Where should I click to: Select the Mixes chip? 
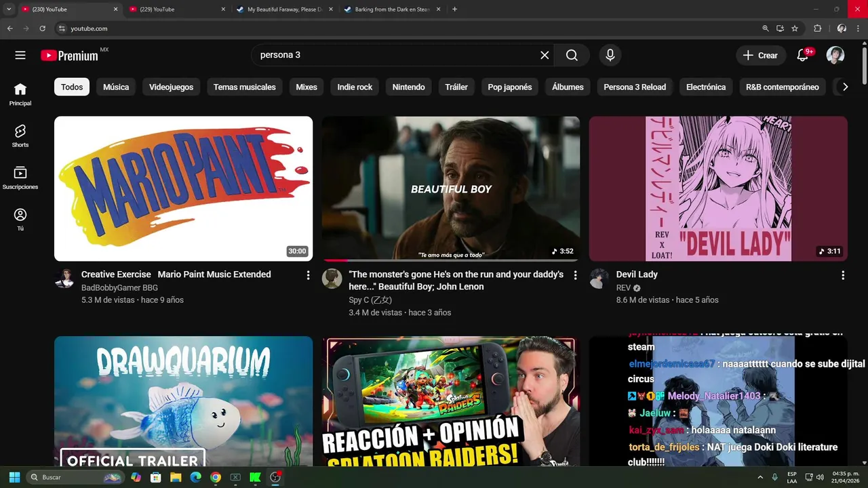click(x=307, y=87)
